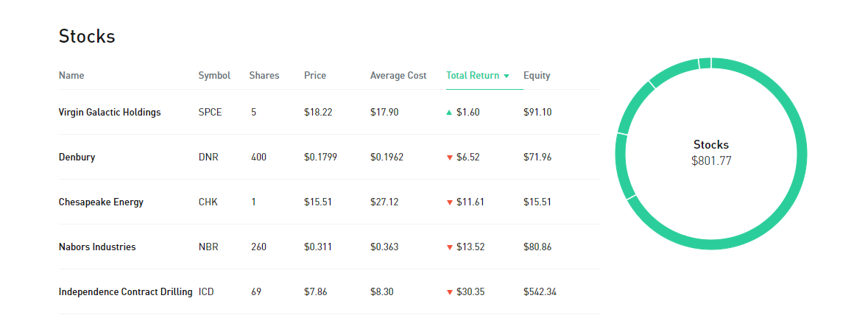
Task: Click the $801.77 Stocks total in chart
Action: coord(711,160)
